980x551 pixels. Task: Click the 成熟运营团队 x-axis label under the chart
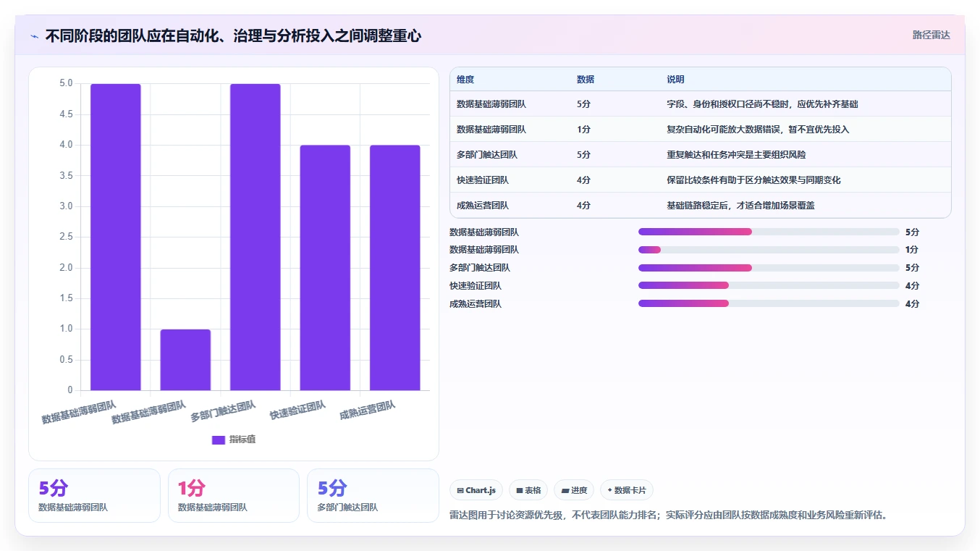[x=368, y=411]
